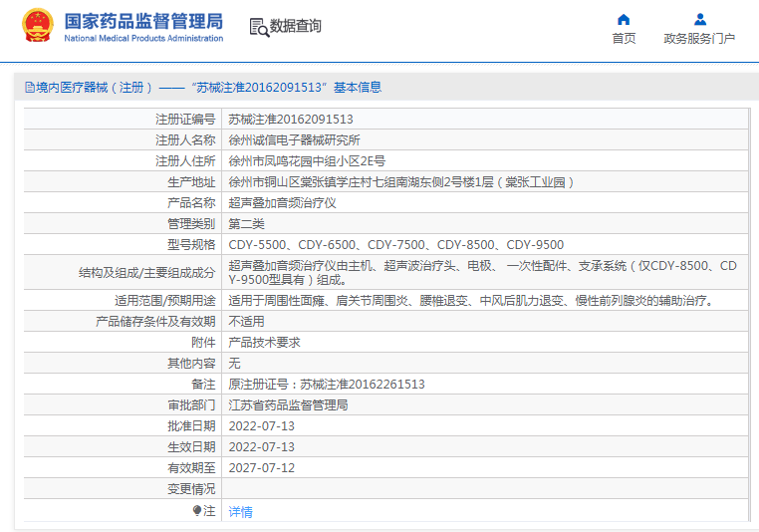Screen dimensions: 759x532
Task: Select expiry date 2027-07-12
Action: (261, 467)
